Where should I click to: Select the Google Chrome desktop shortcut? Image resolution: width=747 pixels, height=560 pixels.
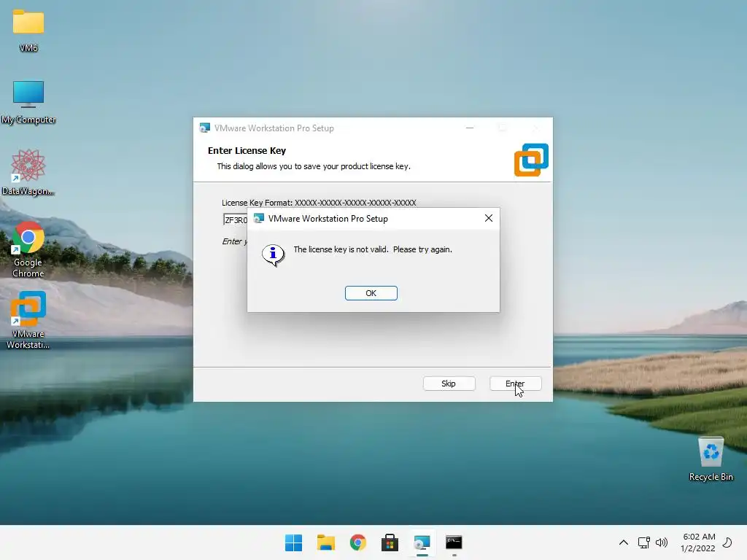(x=28, y=249)
